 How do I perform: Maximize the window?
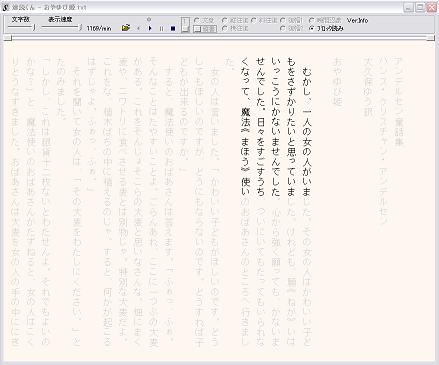point(421,7)
